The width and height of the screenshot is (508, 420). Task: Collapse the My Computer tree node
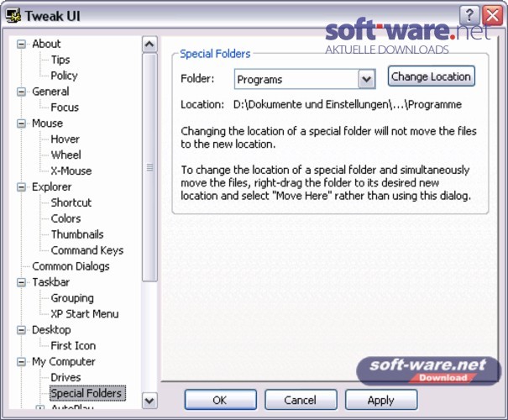[21, 362]
